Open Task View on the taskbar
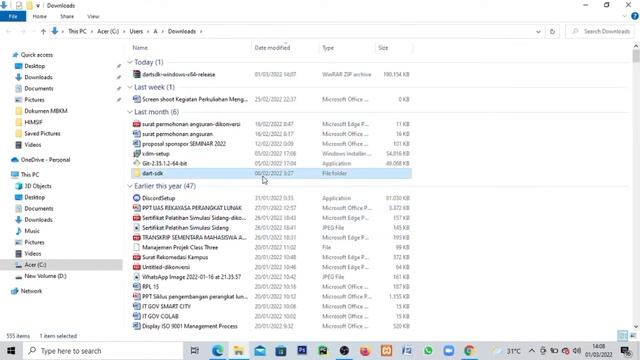640x360 pixels. point(195,351)
